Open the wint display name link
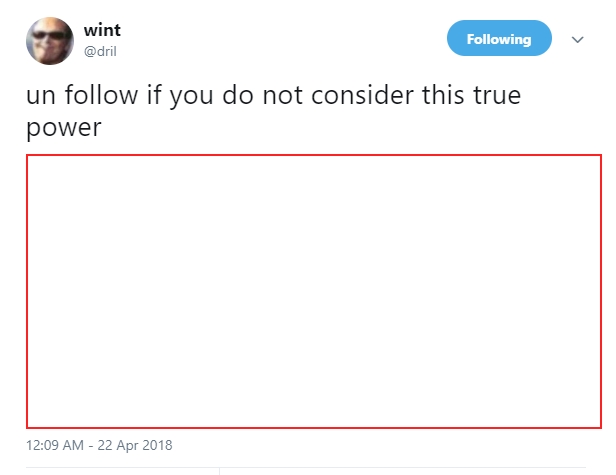The height and width of the screenshot is (475, 616). click(102, 30)
